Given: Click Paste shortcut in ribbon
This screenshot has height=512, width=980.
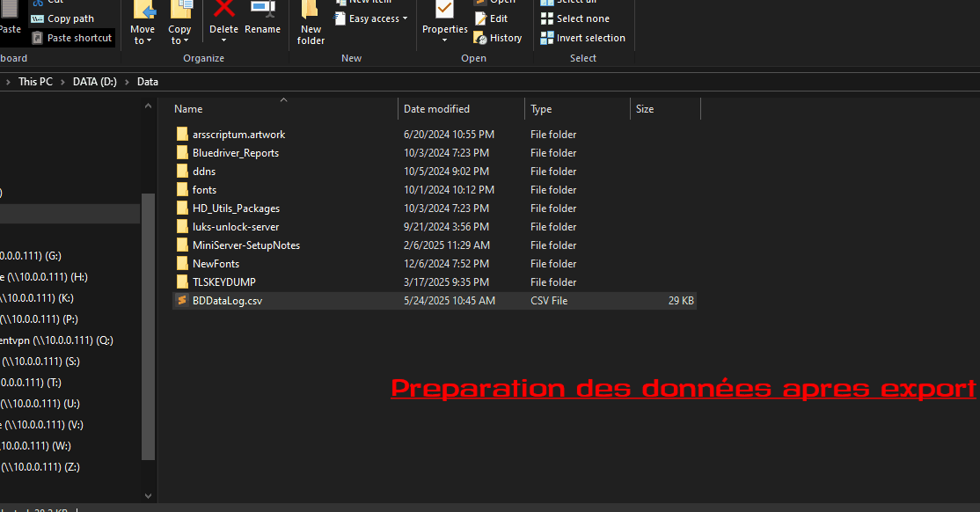Looking at the screenshot, I should (x=72, y=38).
